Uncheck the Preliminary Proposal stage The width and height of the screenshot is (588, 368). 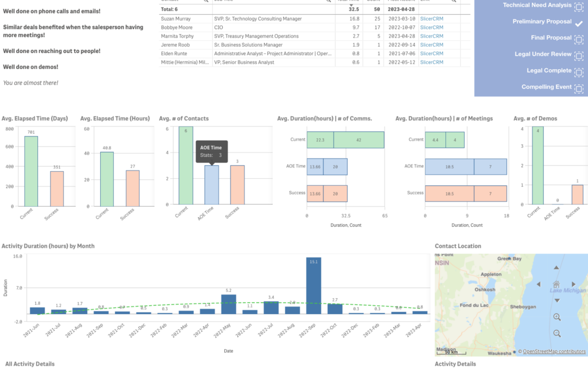pyautogui.click(x=579, y=23)
